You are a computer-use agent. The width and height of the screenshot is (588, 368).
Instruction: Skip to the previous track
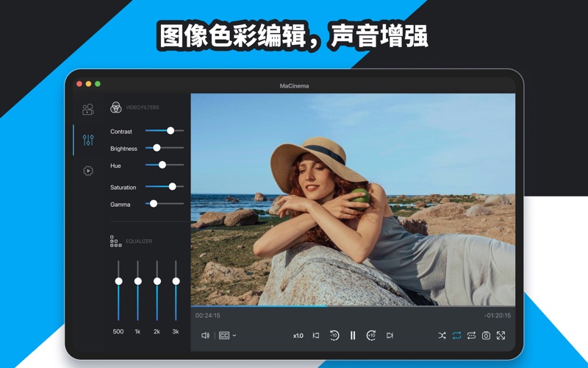click(316, 336)
